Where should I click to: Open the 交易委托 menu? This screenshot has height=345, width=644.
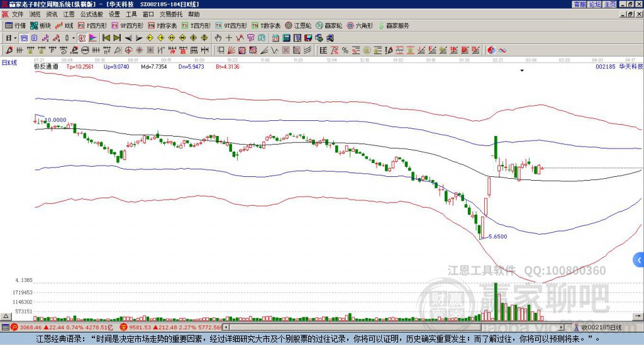coord(171,14)
